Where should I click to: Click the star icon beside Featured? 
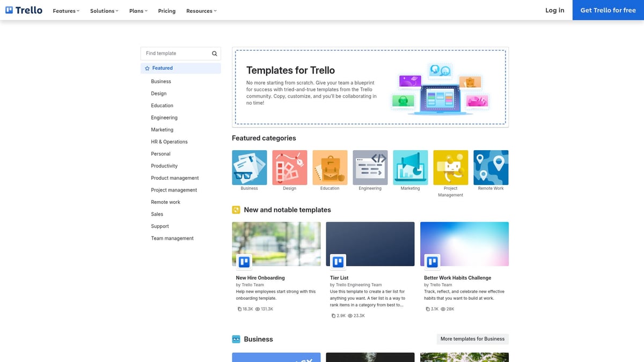[x=147, y=68]
